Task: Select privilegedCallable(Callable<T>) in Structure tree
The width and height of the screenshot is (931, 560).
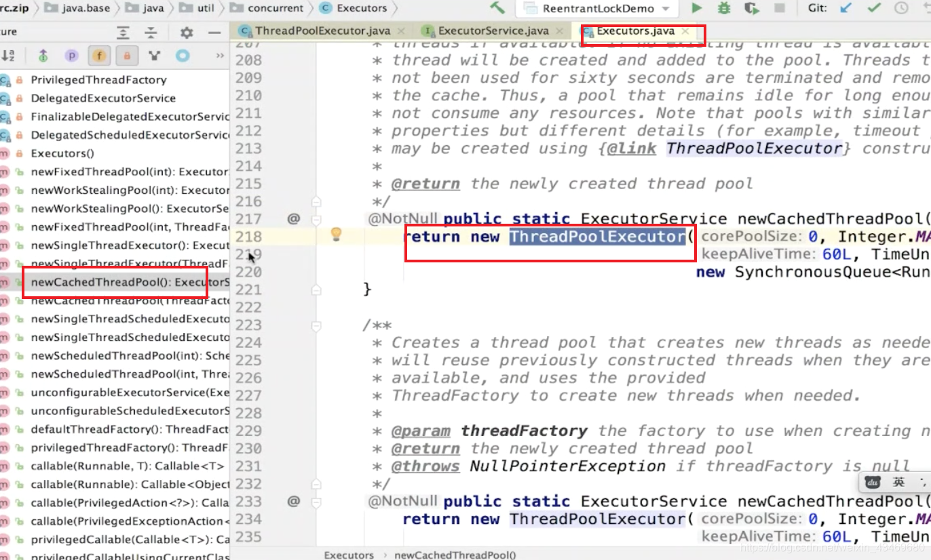Action: click(130, 540)
